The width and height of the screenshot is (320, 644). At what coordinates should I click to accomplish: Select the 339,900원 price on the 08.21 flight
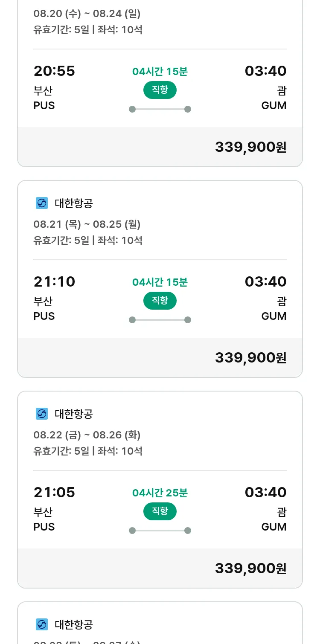pyautogui.click(x=250, y=358)
